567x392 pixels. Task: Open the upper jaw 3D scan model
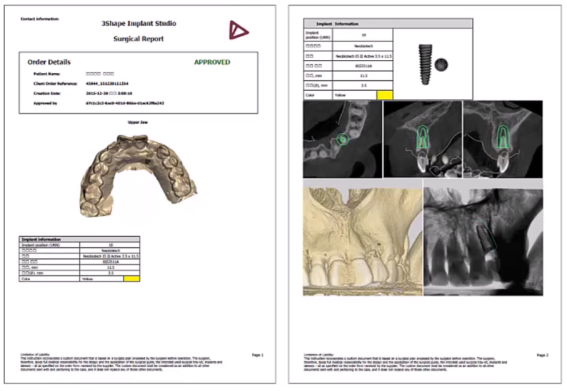point(138,176)
